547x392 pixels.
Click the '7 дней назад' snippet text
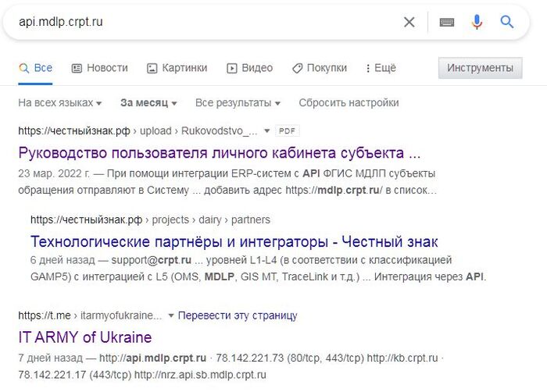coord(50,358)
